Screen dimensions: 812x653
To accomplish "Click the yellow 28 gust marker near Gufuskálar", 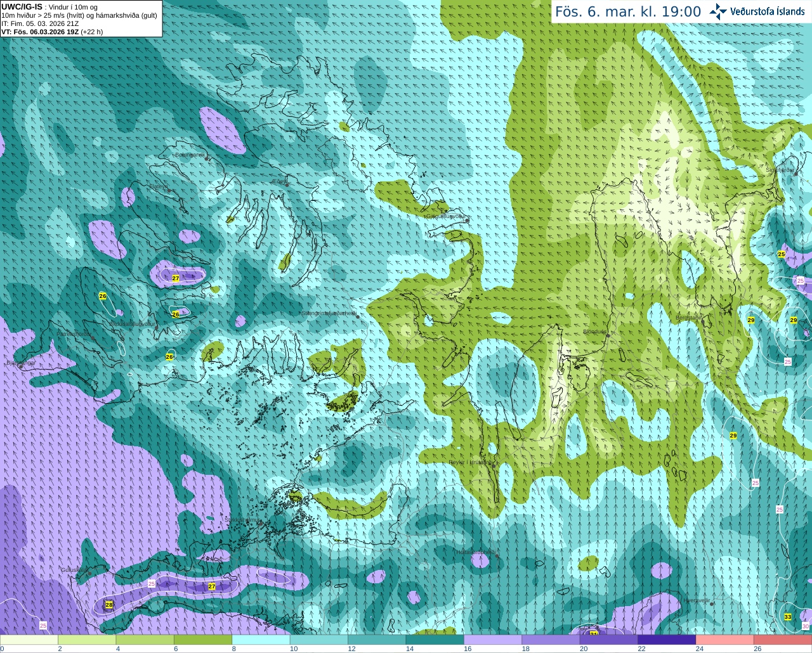I will [109, 605].
